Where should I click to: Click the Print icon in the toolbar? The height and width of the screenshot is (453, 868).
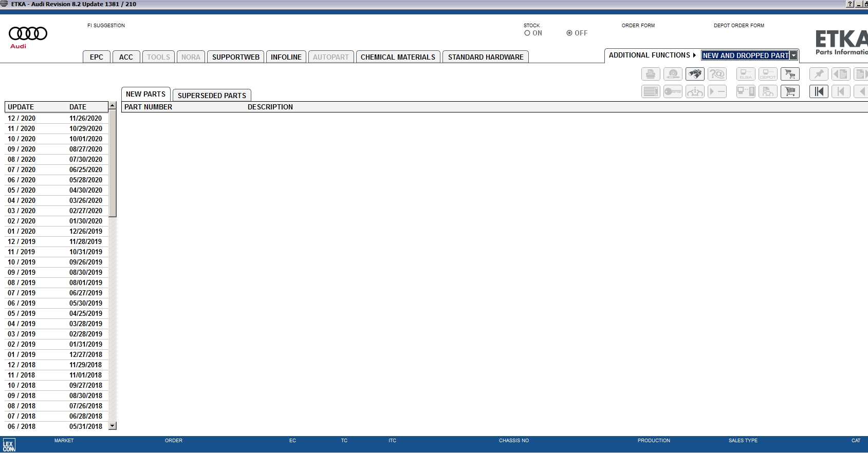[651, 74]
